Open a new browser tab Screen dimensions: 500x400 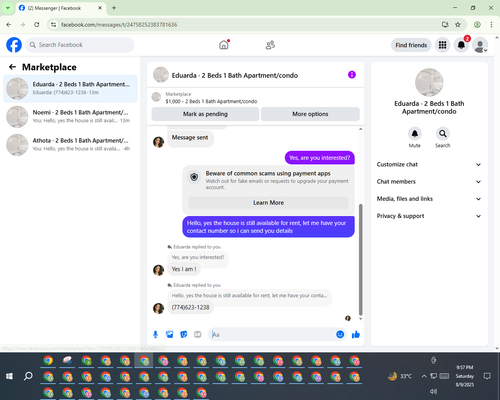pos(114,8)
